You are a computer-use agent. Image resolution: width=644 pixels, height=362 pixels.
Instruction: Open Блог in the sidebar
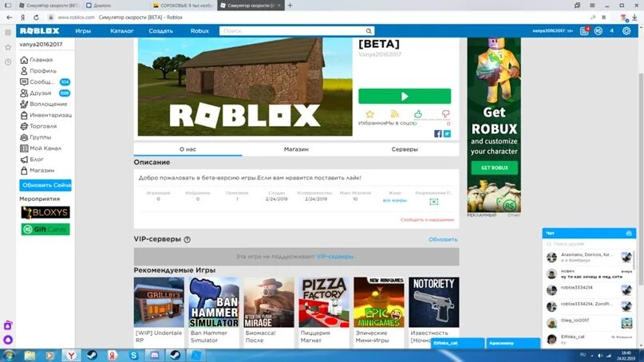coord(32,159)
